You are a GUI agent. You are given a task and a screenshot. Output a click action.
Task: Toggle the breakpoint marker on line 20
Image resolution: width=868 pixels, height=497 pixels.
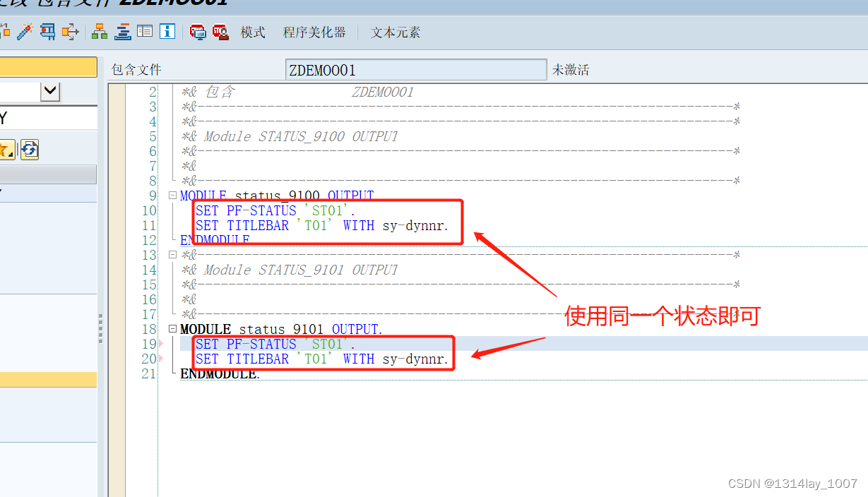pos(160,359)
